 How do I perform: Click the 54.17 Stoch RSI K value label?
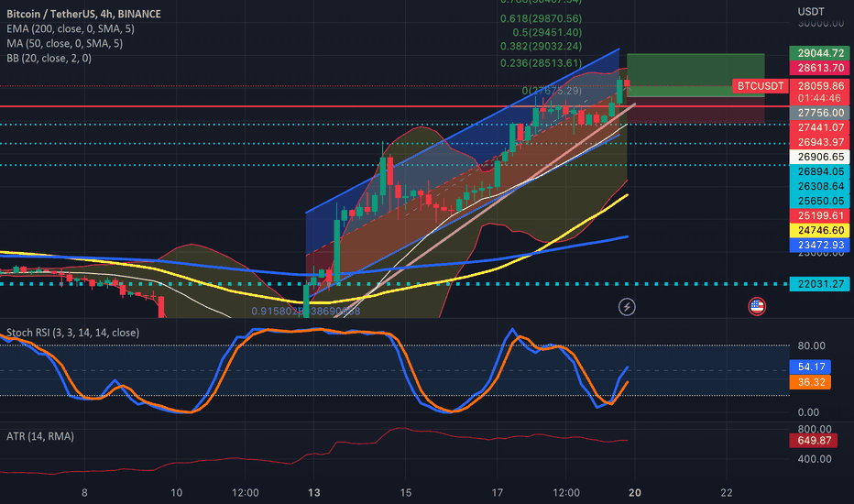pos(810,367)
